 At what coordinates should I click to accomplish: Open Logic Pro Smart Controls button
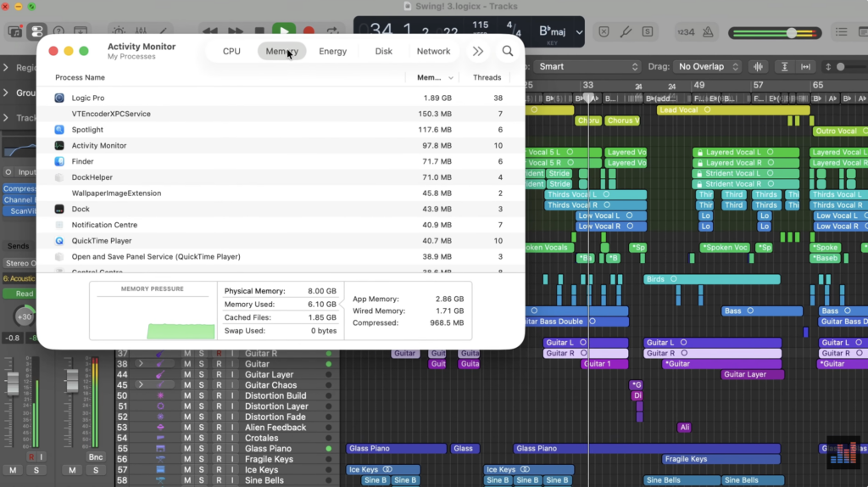pyautogui.click(x=119, y=31)
